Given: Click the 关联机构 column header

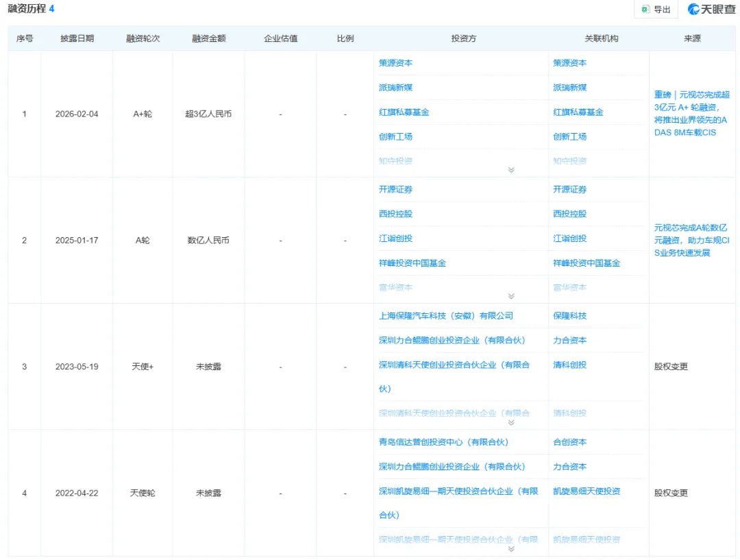Looking at the screenshot, I should click(x=602, y=38).
